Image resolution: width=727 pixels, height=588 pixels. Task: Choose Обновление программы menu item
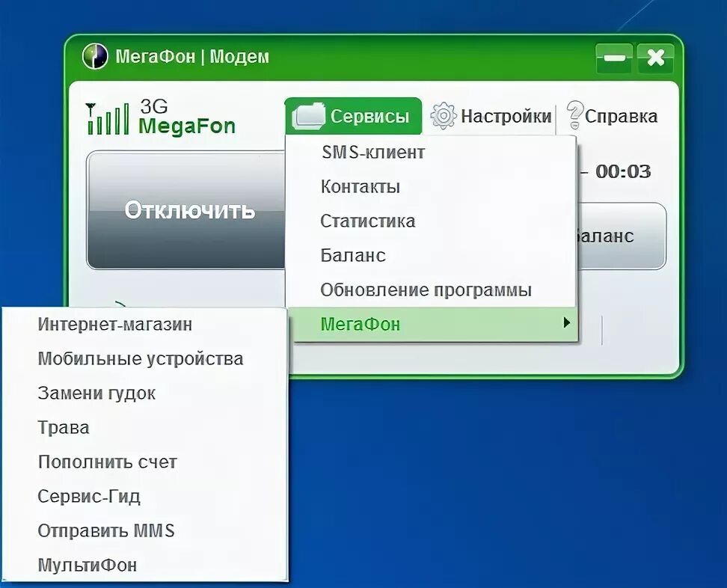[432, 290]
